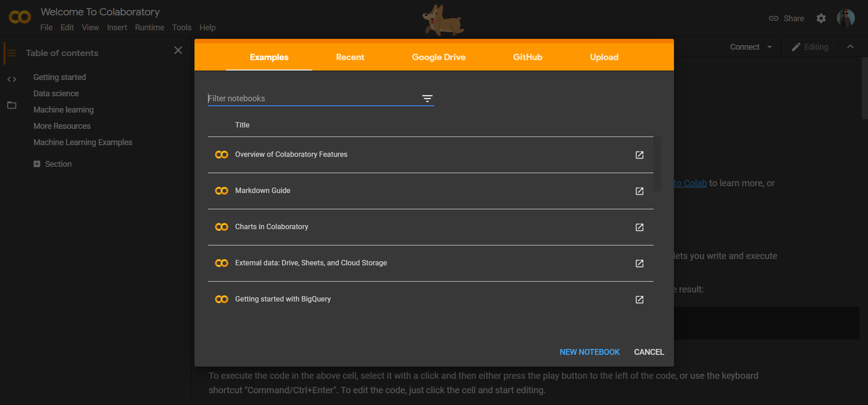
Task: Go to Getting started section
Action: point(59,77)
